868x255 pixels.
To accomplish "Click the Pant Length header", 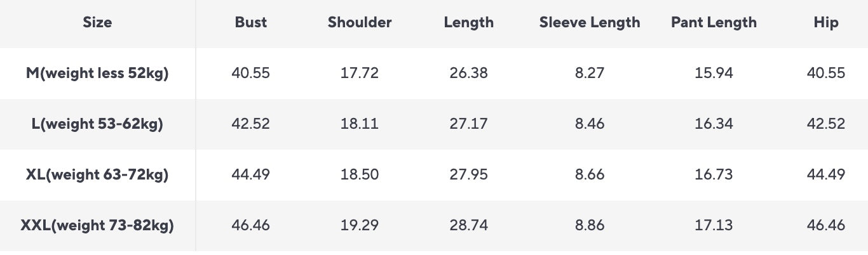I will [714, 23].
